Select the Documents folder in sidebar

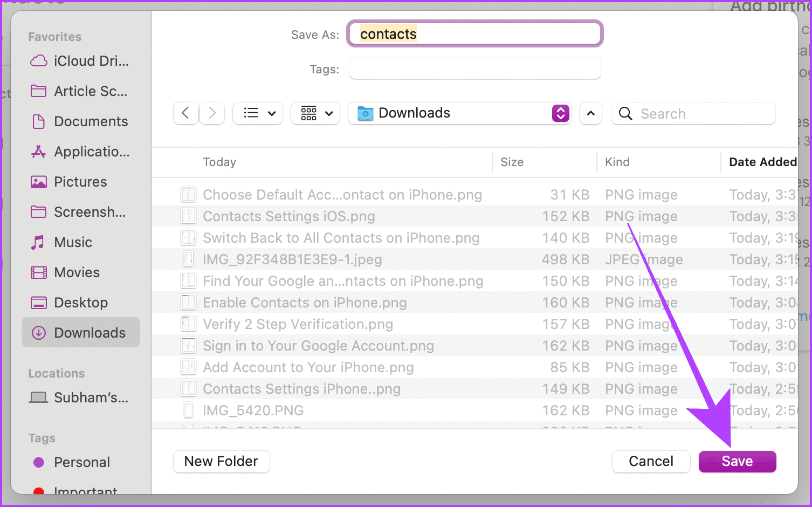coord(91,121)
